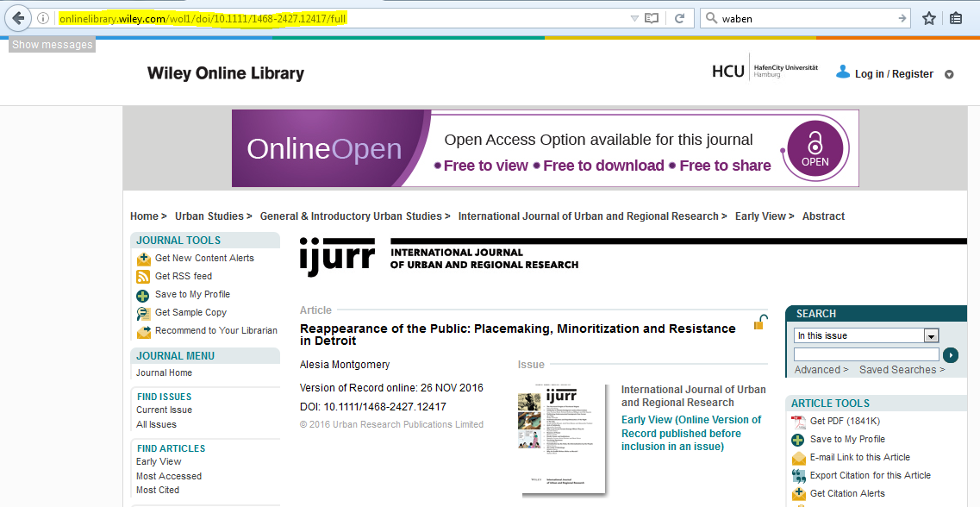980x507 pixels.
Task: Open Saved Searches link
Action: [902, 370]
